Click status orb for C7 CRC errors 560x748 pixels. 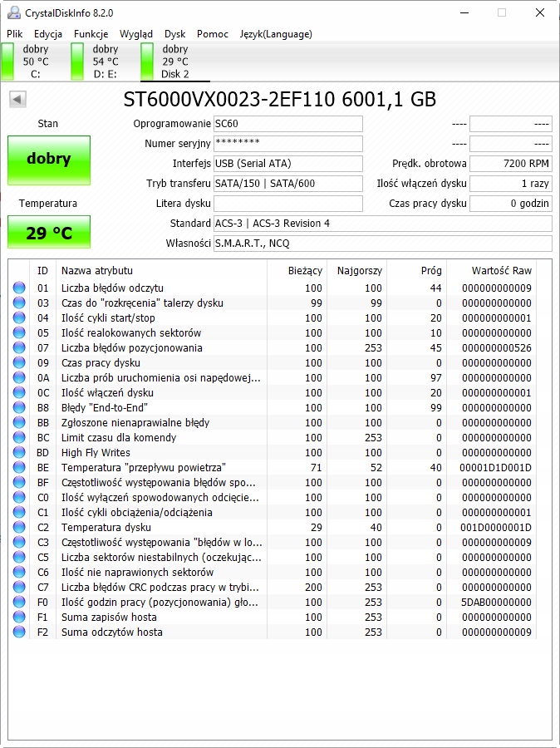(x=19, y=588)
